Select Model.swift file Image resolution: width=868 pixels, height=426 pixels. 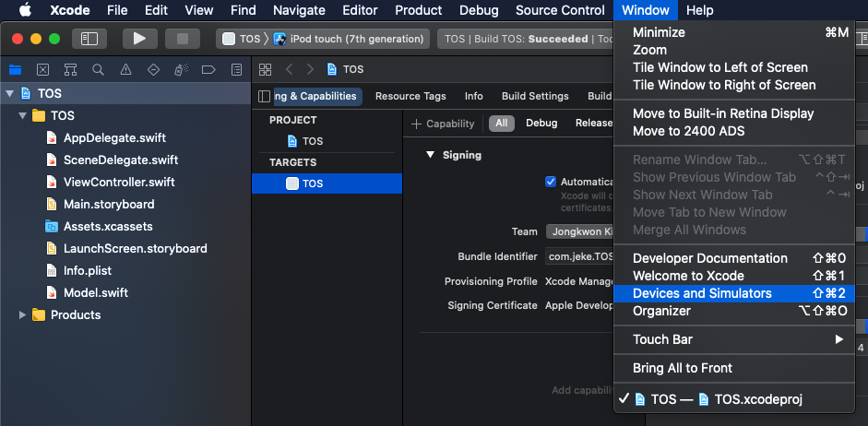(x=96, y=292)
